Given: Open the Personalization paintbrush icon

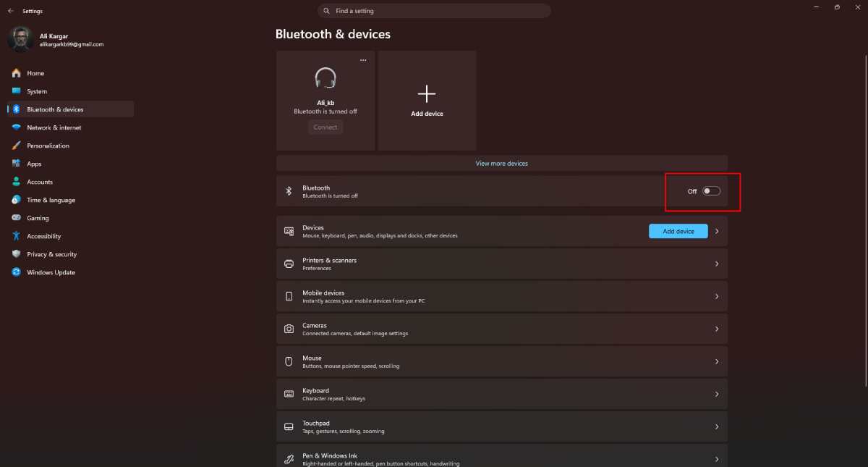Looking at the screenshot, I should pos(16,146).
